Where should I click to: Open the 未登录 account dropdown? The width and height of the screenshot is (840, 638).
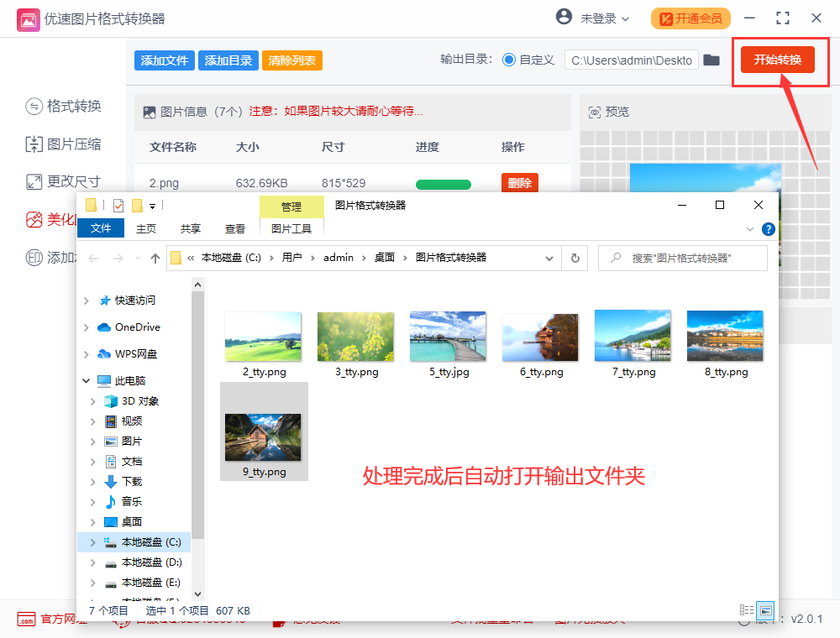point(604,18)
